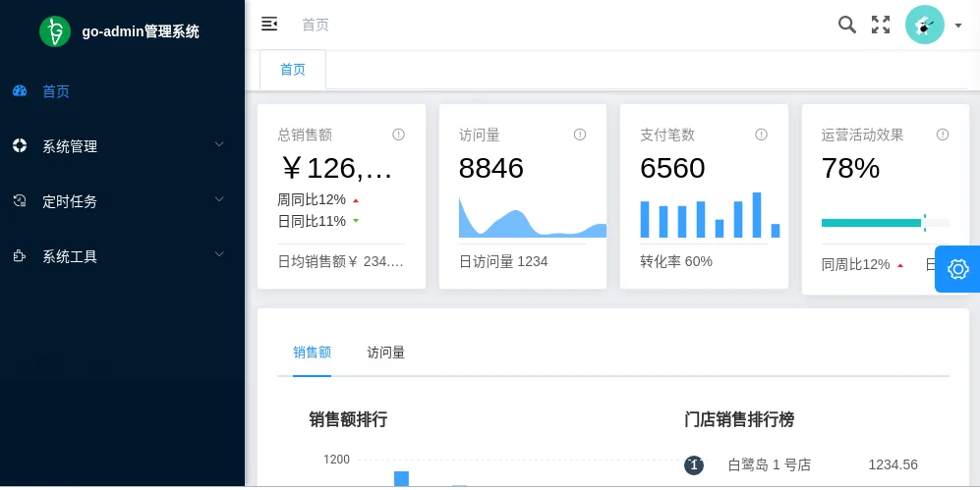The width and height of the screenshot is (980, 490).
Task: Click the 运营活动效果 card title
Action: [x=862, y=135]
